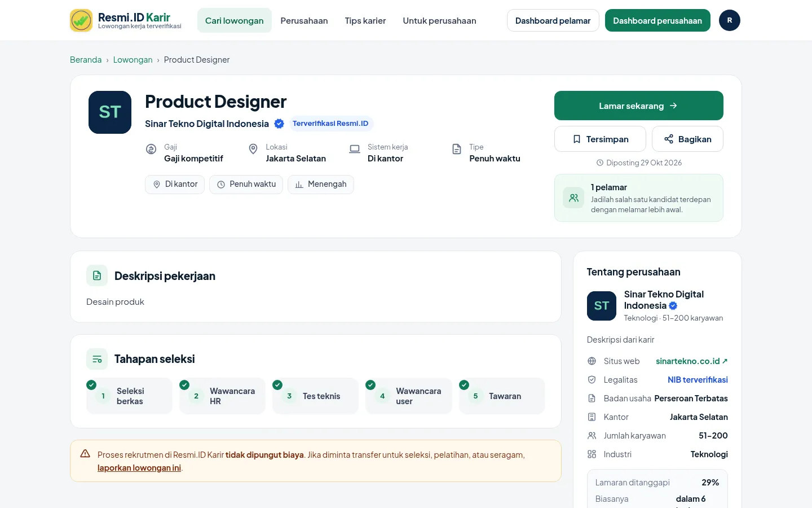
Task: Click the ST company logo in header card
Action: click(x=110, y=112)
